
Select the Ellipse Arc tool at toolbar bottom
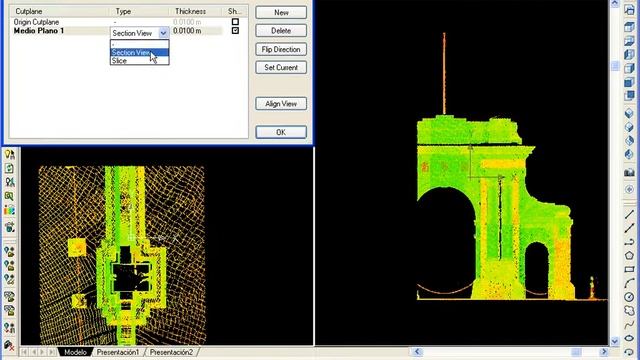tap(629, 352)
